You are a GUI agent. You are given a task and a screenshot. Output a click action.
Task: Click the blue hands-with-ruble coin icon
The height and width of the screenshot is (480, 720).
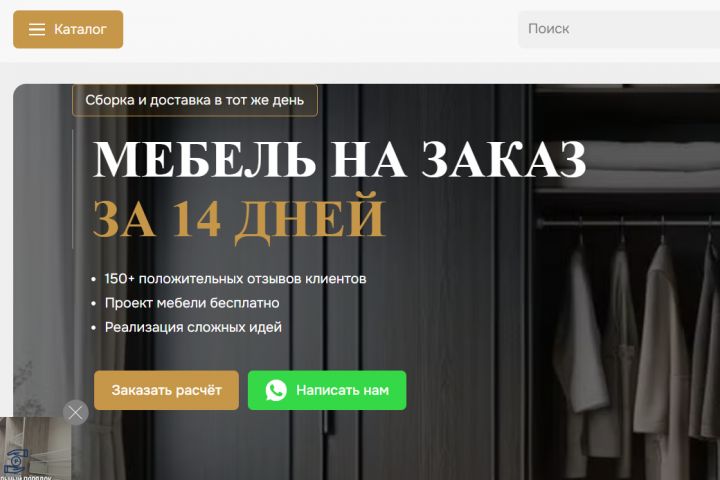tap(16, 461)
